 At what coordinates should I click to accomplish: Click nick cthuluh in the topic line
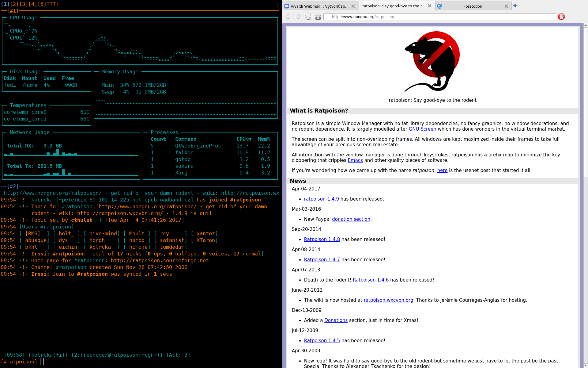point(82,220)
